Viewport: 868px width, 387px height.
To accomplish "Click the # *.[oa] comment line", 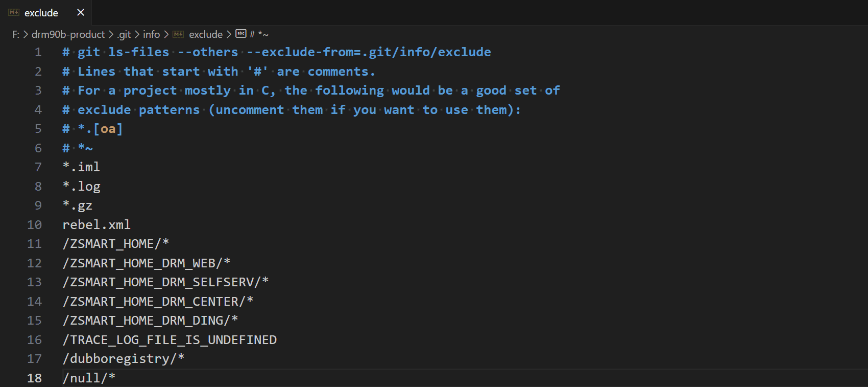I will [x=92, y=129].
